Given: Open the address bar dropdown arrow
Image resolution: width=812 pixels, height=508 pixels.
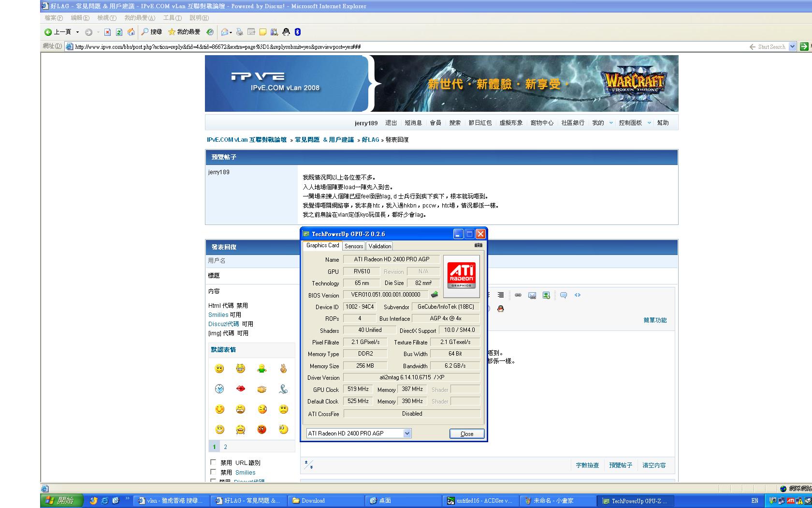Looking at the screenshot, I should [x=792, y=46].
